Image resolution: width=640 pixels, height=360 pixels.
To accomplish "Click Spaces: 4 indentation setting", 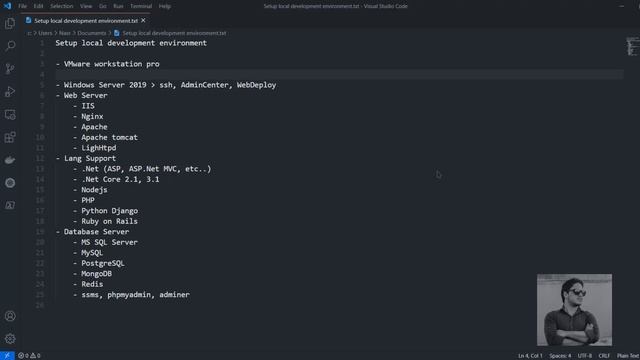I will [560, 356].
